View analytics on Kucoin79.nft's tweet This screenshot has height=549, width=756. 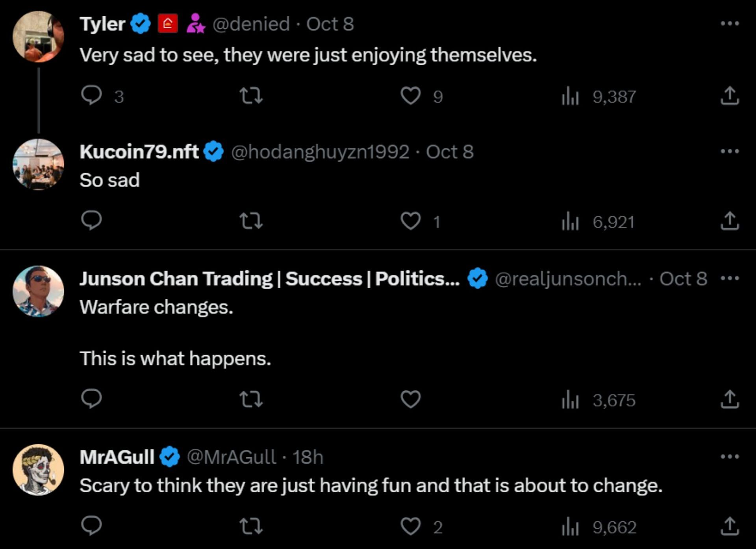click(570, 221)
